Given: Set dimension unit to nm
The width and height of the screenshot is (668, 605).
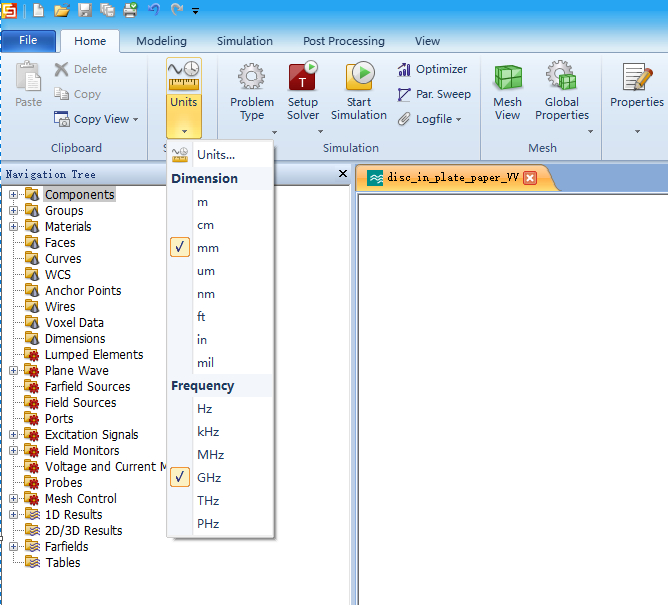Looking at the screenshot, I should 220,294.
